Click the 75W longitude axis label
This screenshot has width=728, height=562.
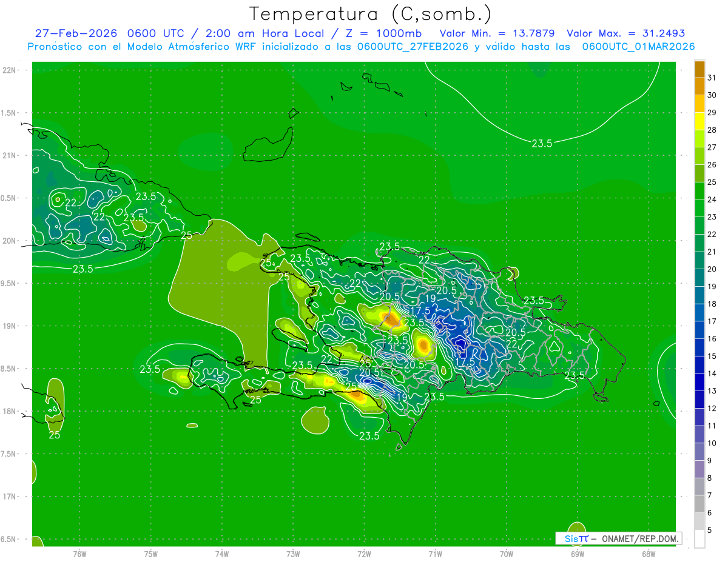151,554
